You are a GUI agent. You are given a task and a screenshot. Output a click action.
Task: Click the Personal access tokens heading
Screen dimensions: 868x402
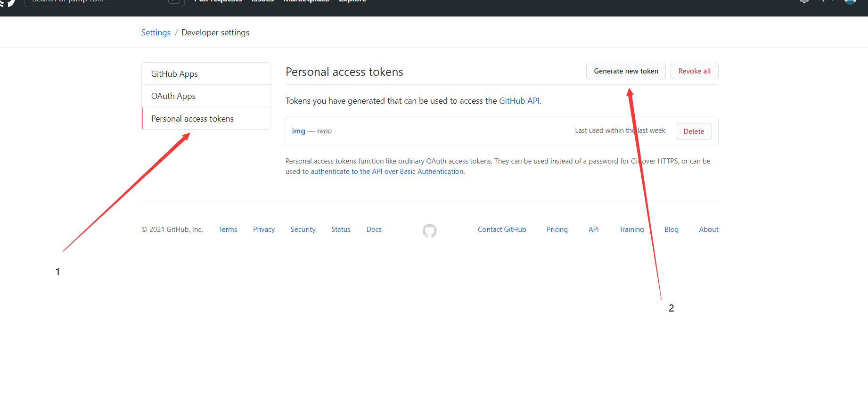344,72
